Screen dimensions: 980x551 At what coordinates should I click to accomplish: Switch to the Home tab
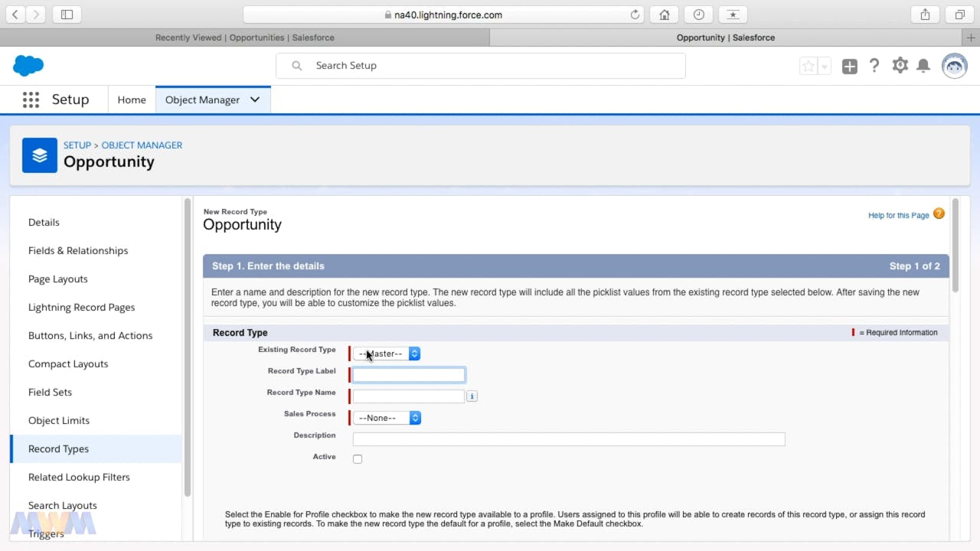(x=132, y=99)
